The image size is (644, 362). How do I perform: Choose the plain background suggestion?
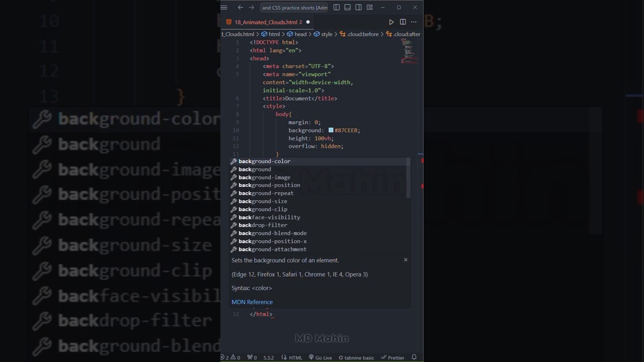coord(319,169)
